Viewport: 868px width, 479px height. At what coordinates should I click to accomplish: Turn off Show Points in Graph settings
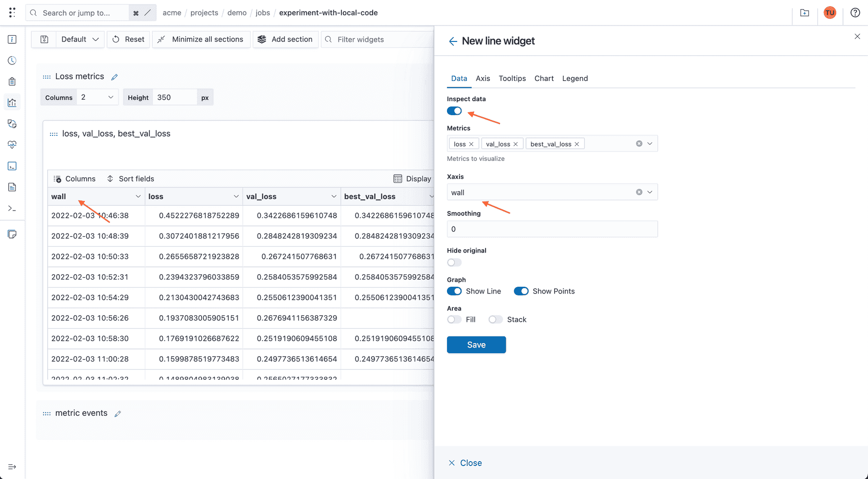tap(521, 291)
